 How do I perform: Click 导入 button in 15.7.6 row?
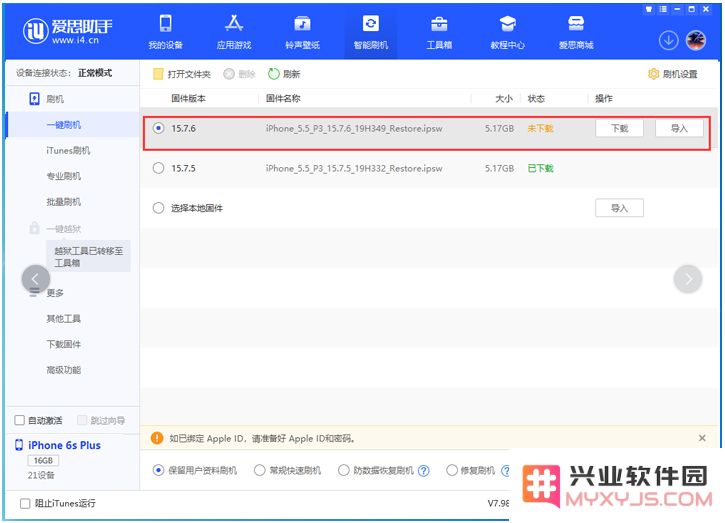tap(679, 128)
